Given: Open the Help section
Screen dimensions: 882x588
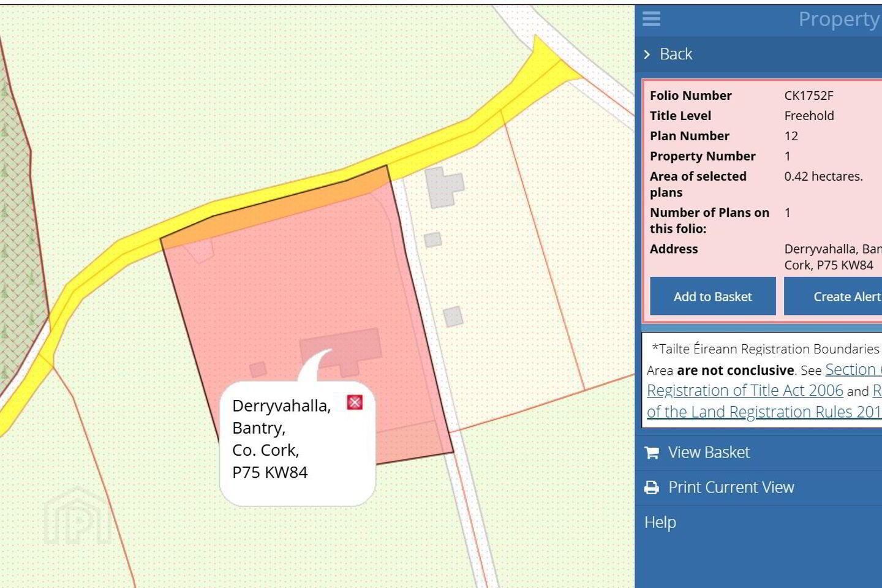Looking at the screenshot, I should pos(660,522).
